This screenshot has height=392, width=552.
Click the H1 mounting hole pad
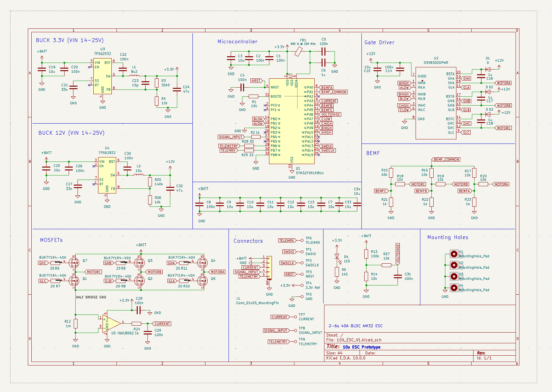click(454, 254)
